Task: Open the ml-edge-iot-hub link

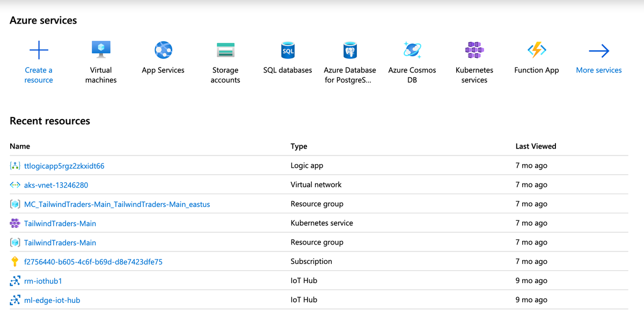Action: (52, 300)
